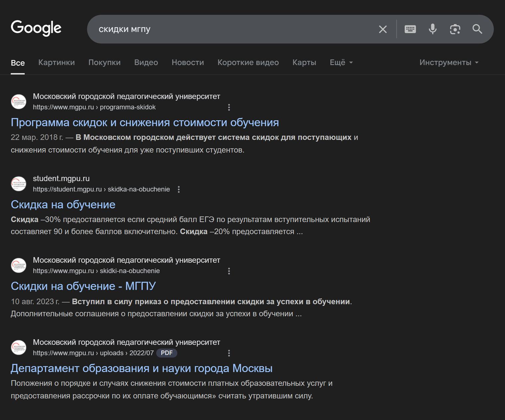Click the URL www.mgpu.ru › uploads › 2022/07

(x=93, y=353)
